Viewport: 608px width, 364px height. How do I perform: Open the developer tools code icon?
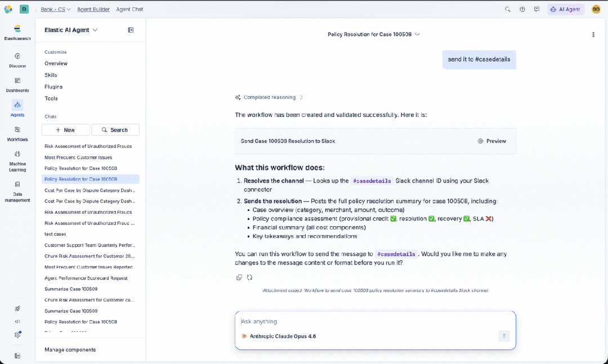click(x=17, y=321)
